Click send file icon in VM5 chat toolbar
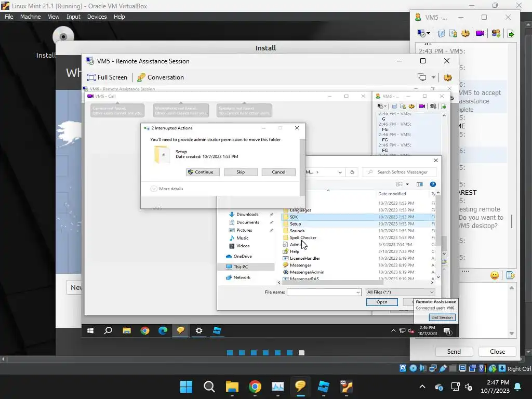 click(x=511, y=33)
